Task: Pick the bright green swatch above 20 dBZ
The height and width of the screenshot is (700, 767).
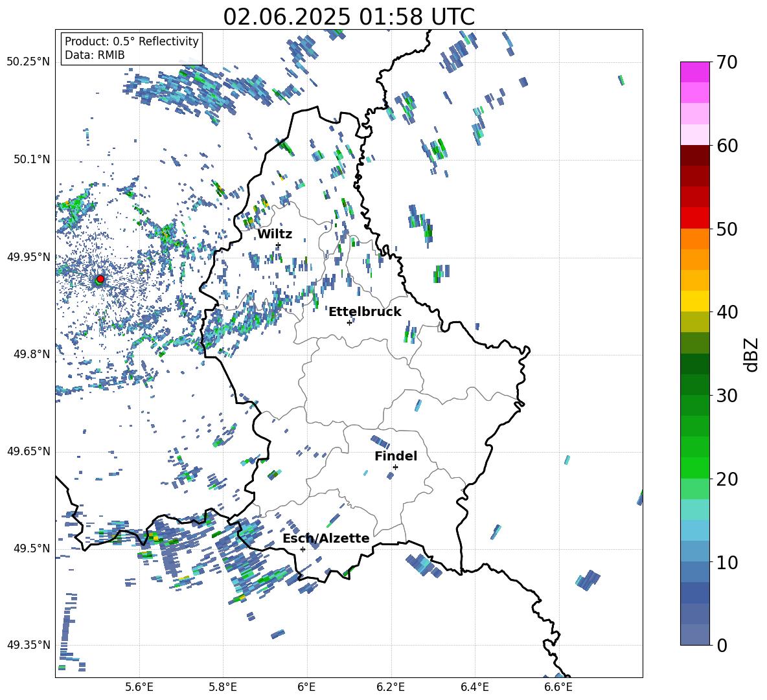Action: point(694,468)
